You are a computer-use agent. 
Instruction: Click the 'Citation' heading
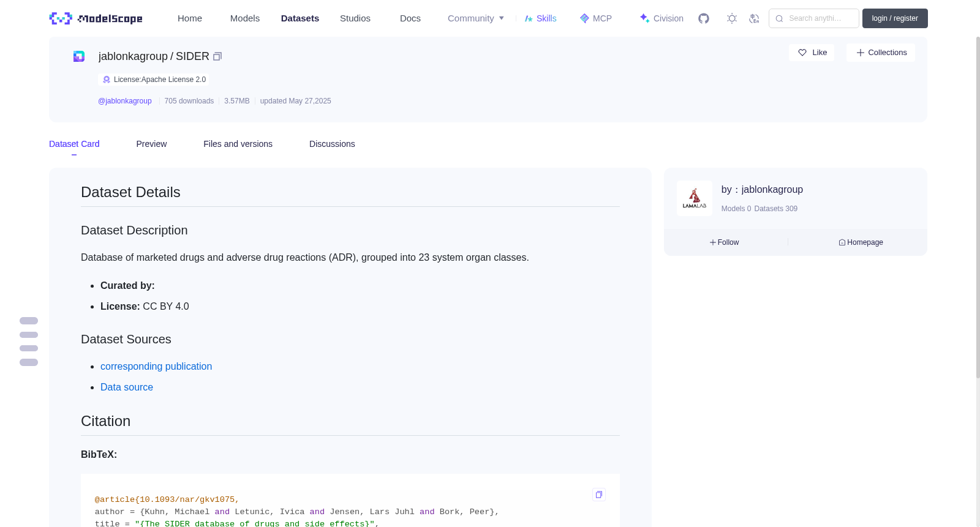(106, 421)
